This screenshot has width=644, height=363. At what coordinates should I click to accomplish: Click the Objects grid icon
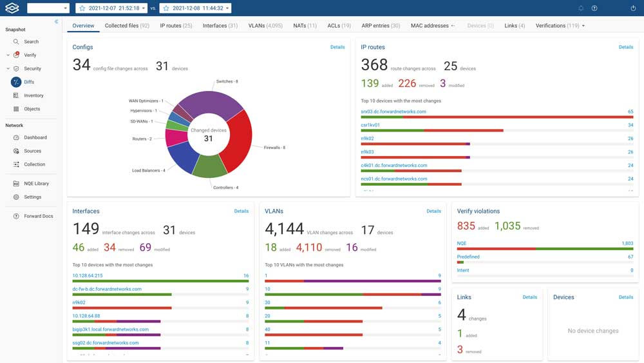point(16,109)
